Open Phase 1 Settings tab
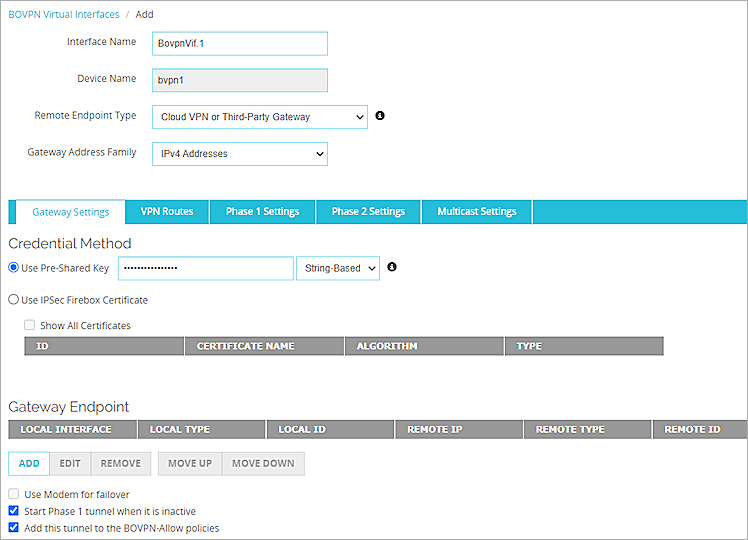Image resolution: width=748 pixels, height=540 pixels. (262, 212)
